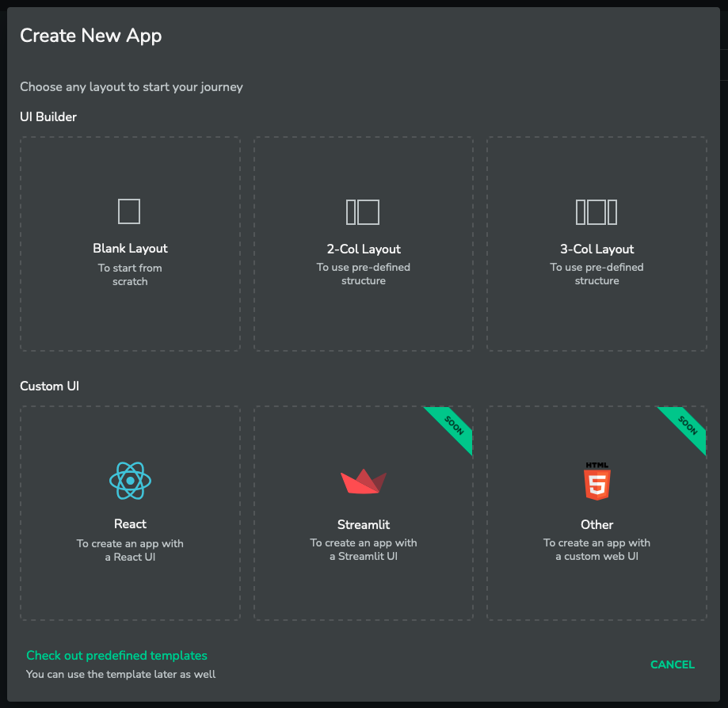Click 'Choose any layout to start your journey'
The height and width of the screenshot is (708, 728).
click(x=131, y=87)
